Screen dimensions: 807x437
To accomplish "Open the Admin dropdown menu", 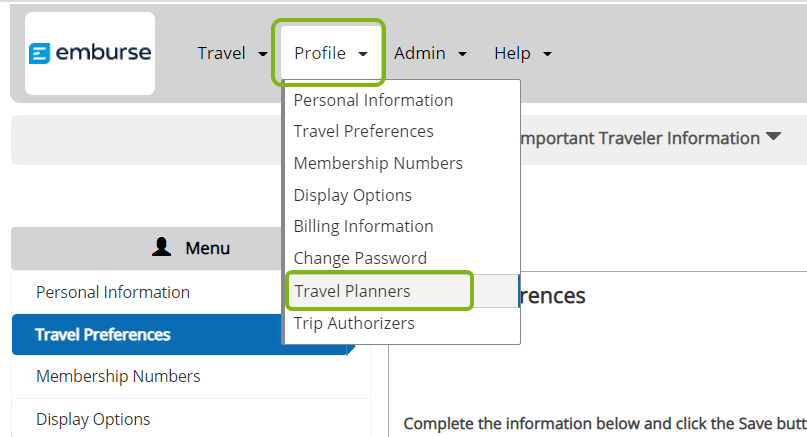I will pos(430,53).
